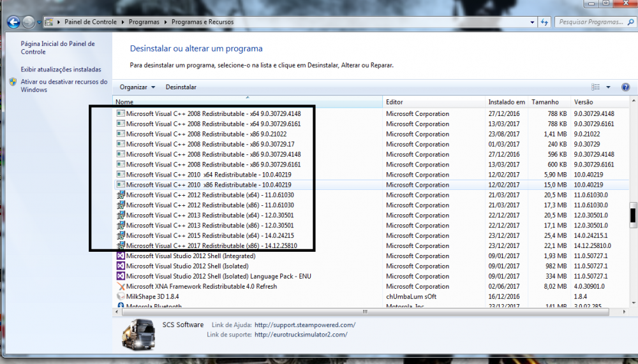Screen dimensions: 638x364
Task: Open the recent pages dropdown next to Forward
Action: (x=39, y=22)
